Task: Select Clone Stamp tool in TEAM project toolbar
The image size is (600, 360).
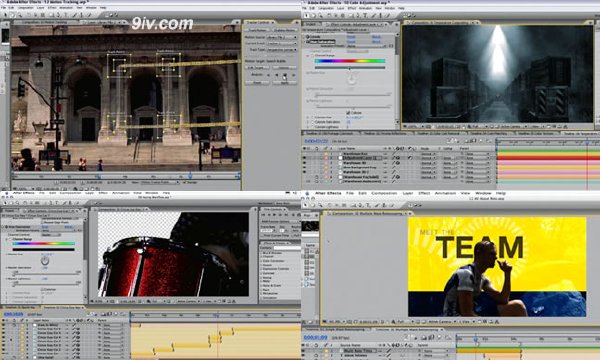Action: pos(384,205)
